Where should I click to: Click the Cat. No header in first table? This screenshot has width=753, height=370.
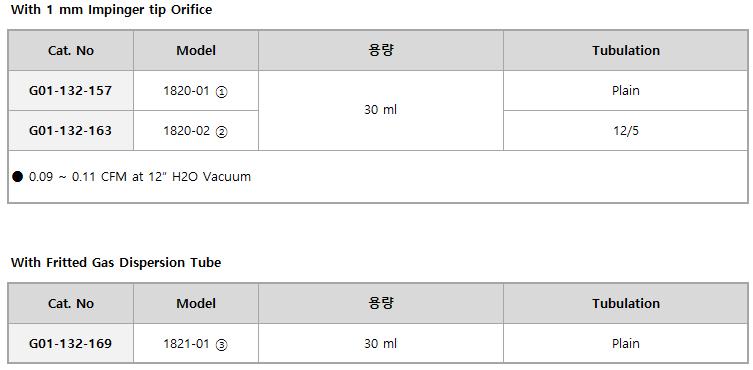[71, 50]
